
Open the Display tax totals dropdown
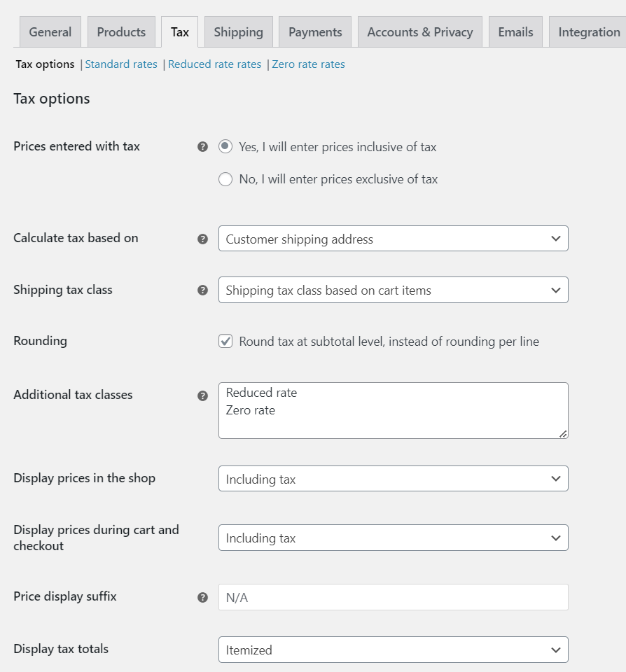coord(393,650)
